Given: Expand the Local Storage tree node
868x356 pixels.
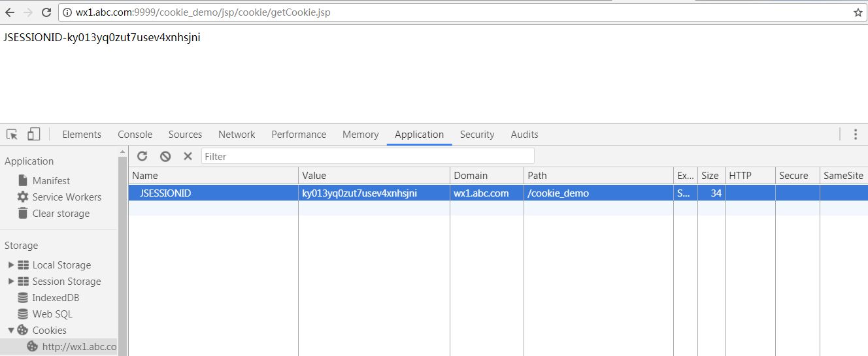Looking at the screenshot, I should point(10,265).
